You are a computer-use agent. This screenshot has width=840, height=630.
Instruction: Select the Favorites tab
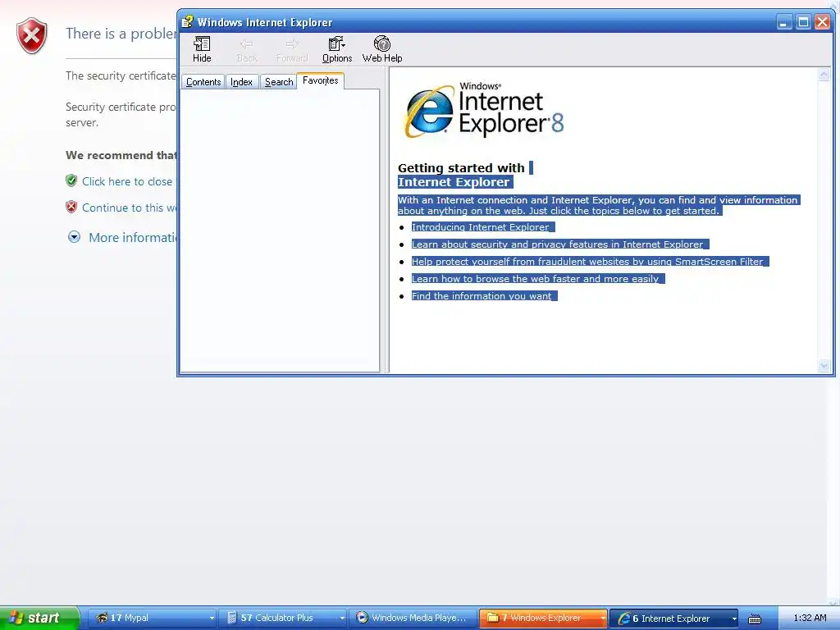coord(321,80)
